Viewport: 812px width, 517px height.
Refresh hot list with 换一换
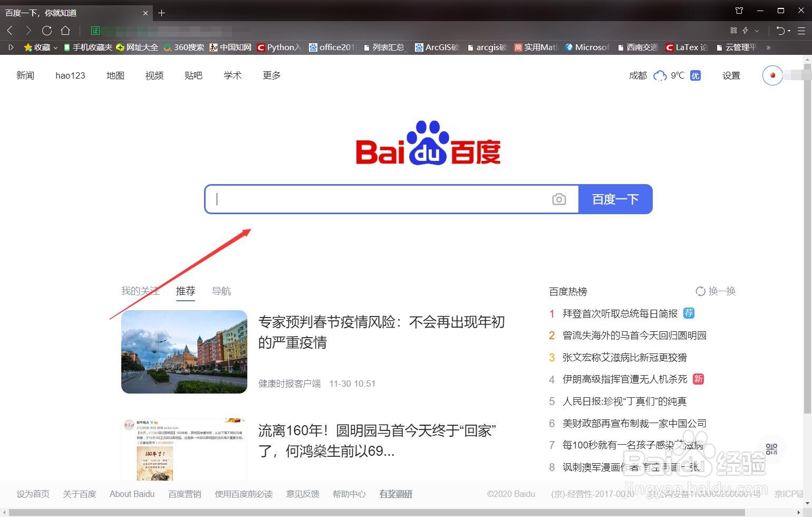click(x=716, y=291)
